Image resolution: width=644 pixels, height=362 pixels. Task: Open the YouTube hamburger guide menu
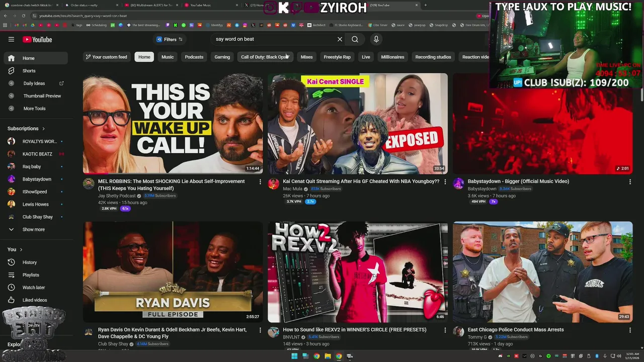(x=11, y=39)
